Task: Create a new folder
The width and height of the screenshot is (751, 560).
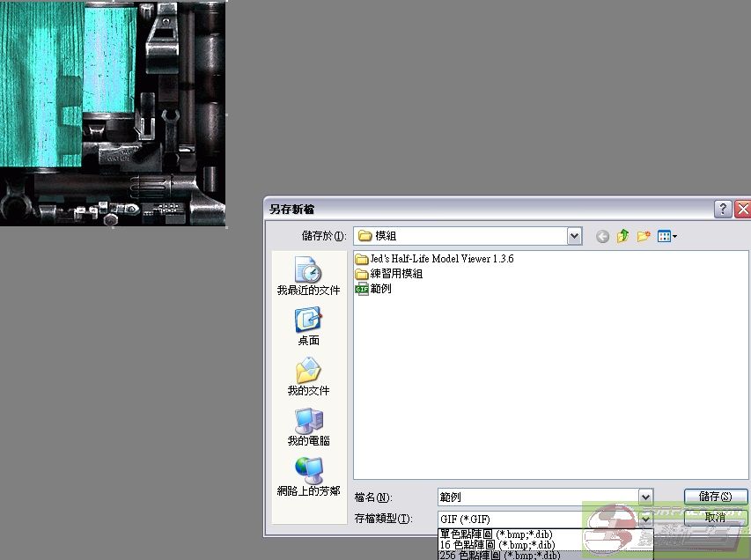Action: [x=644, y=236]
